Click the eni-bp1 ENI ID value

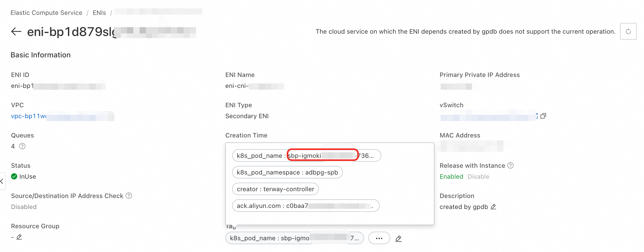click(x=58, y=86)
